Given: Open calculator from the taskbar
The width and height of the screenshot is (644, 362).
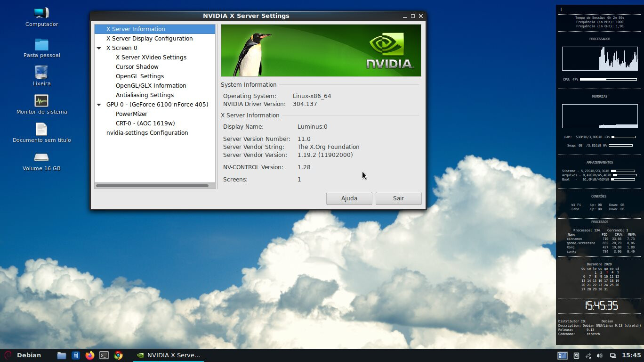Looking at the screenshot, I should 76,355.
